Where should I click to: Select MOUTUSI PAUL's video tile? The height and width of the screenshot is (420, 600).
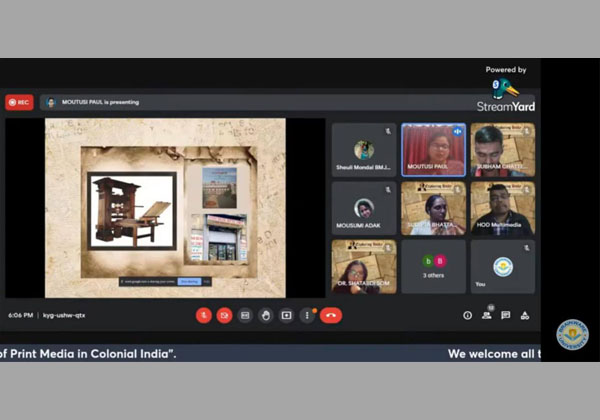(x=433, y=149)
